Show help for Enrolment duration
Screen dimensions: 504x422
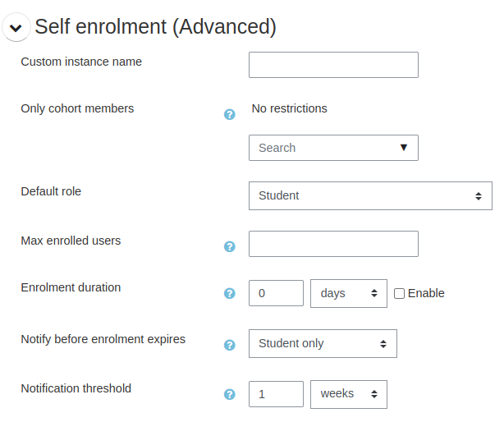pyautogui.click(x=230, y=293)
